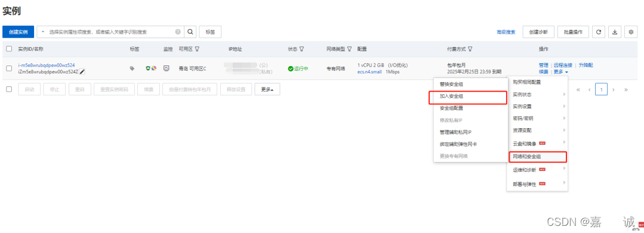The width and height of the screenshot is (644, 233).
Task: Check the box for instance i-m5e8wrubqdpew00wz524
Action: tap(9, 69)
